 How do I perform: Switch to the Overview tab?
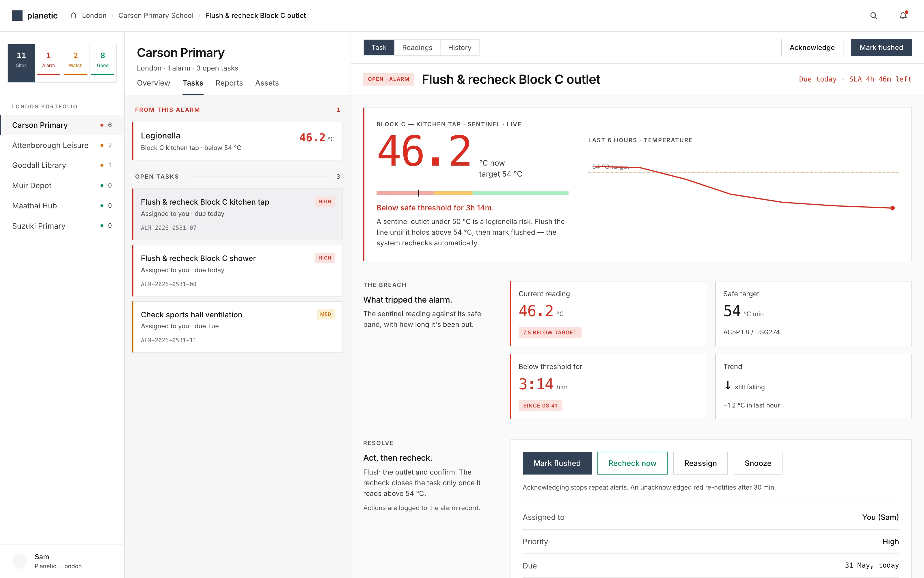point(154,83)
